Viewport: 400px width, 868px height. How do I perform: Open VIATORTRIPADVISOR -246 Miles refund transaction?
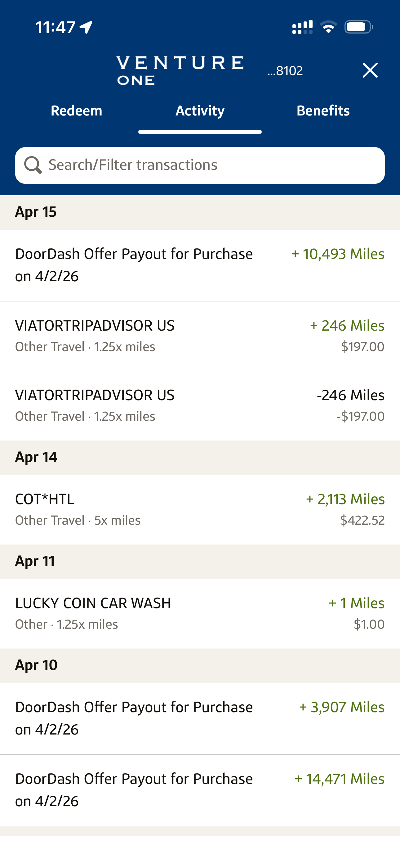click(x=200, y=405)
